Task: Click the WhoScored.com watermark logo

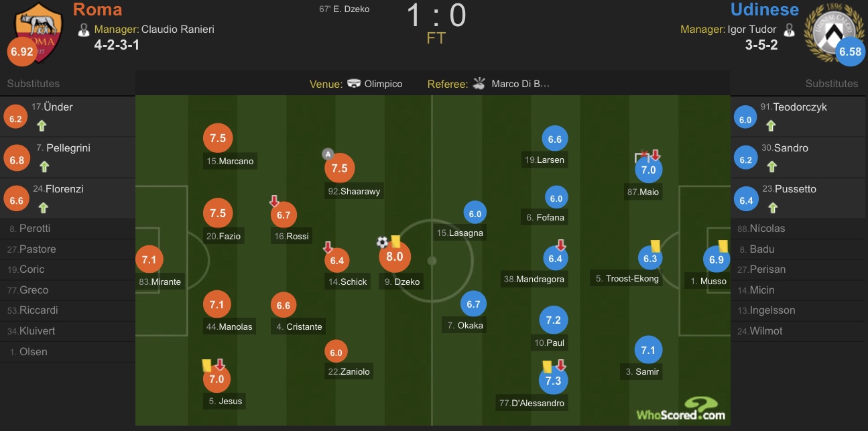Action: click(680, 408)
